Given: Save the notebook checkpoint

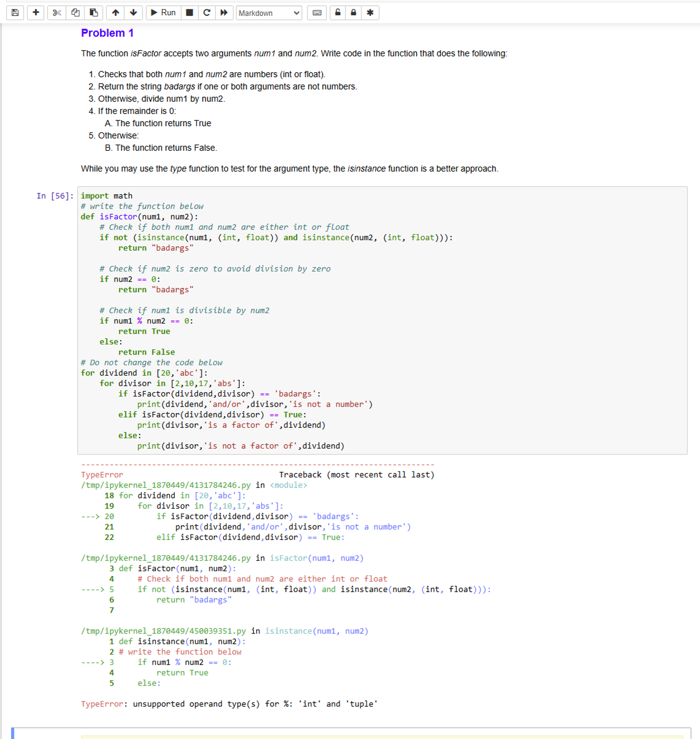Looking at the screenshot, I should click(15, 13).
